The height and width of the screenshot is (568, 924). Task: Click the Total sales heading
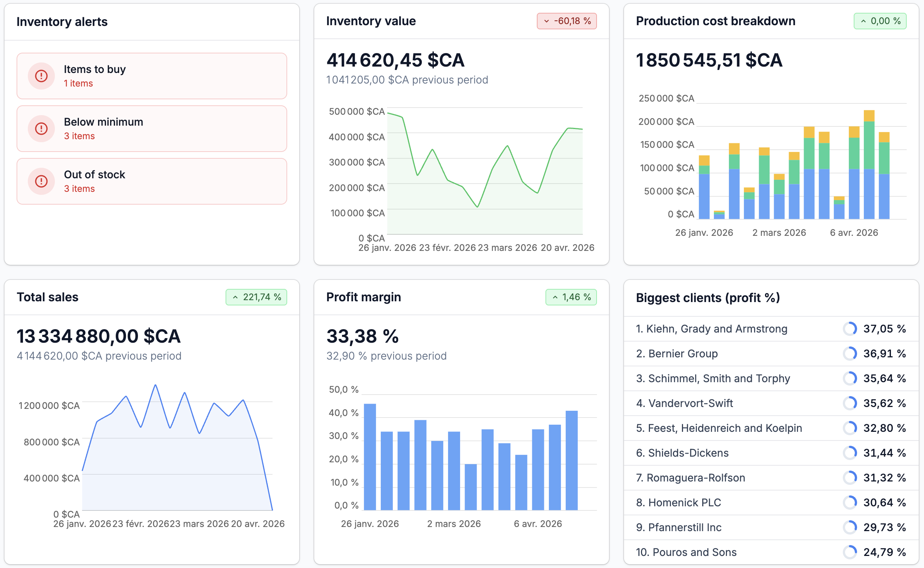point(48,297)
